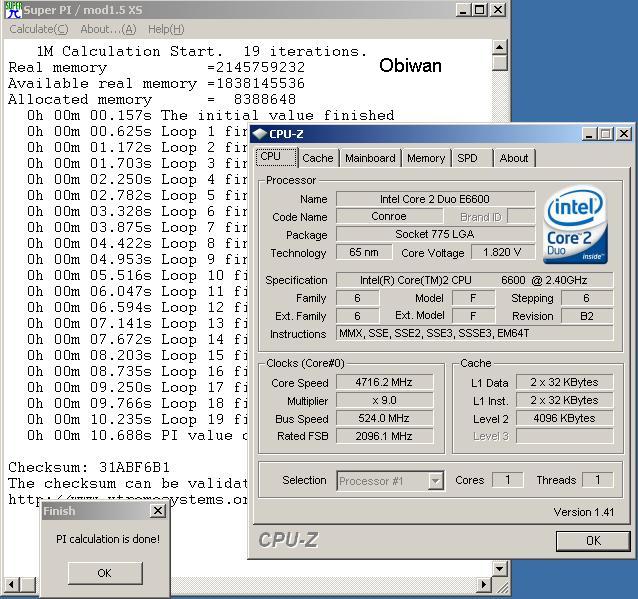Click the processor Name field

pos(437,199)
